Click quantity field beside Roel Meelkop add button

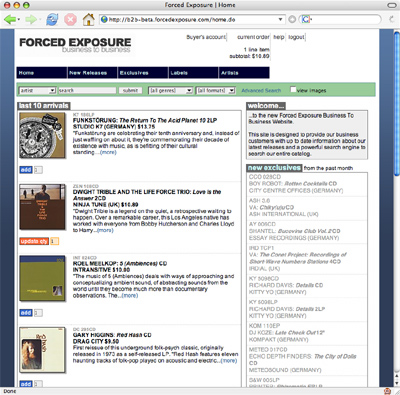(38, 313)
